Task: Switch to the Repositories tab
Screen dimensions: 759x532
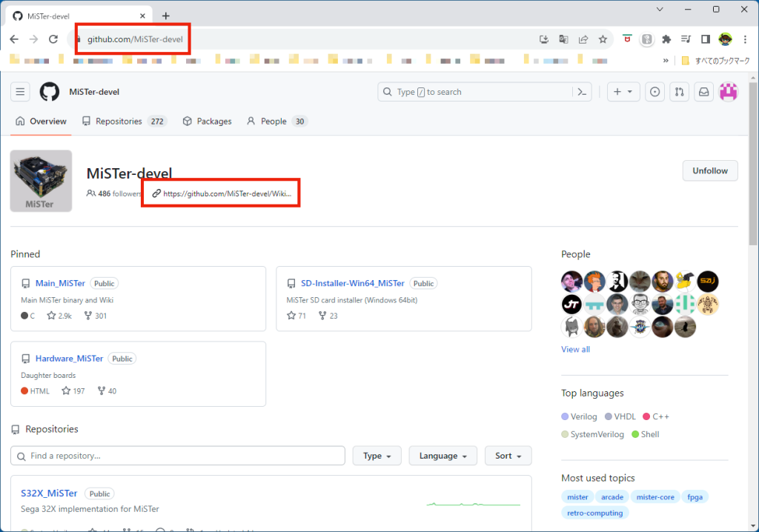Action: click(x=124, y=122)
